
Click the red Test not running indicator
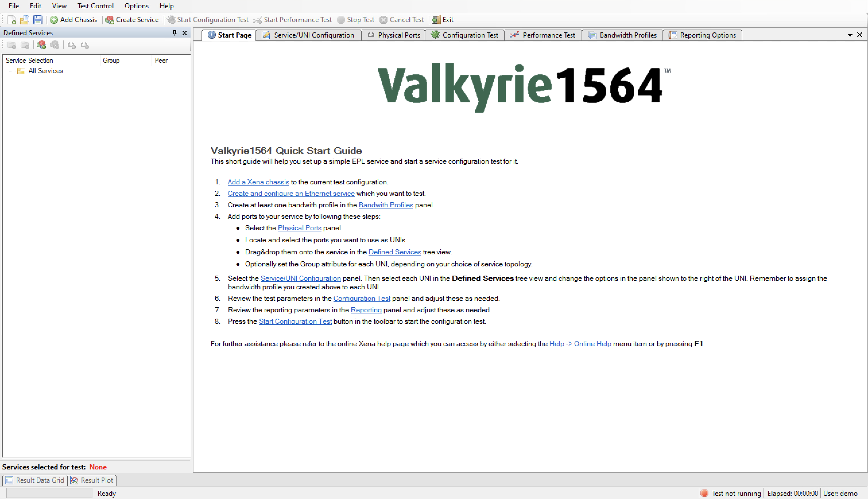point(704,493)
